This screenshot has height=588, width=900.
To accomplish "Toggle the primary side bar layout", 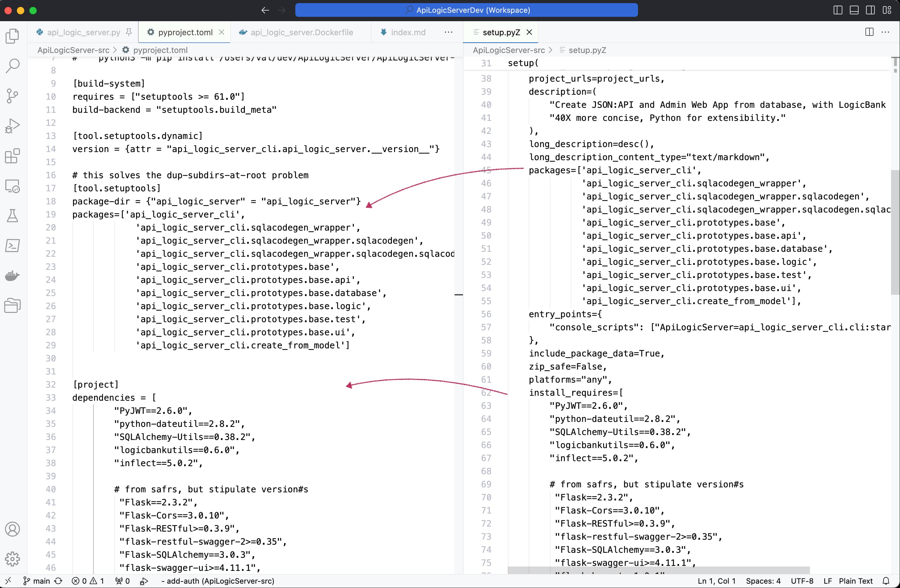I will click(x=838, y=10).
